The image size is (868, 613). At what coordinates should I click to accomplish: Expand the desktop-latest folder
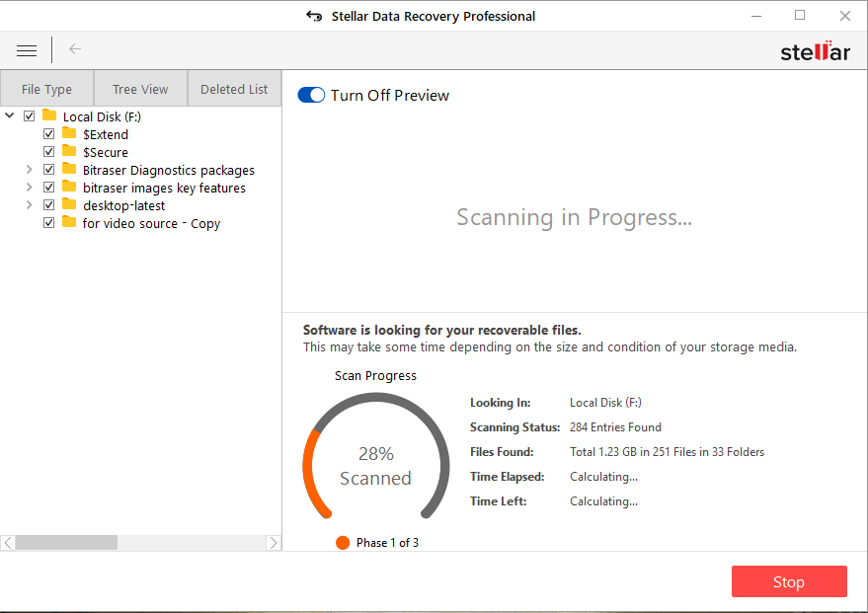(x=29, y=204)
